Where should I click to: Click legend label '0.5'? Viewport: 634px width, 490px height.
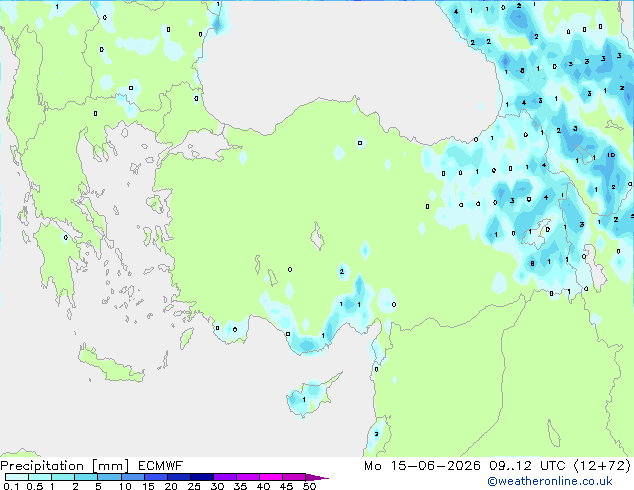35,486
